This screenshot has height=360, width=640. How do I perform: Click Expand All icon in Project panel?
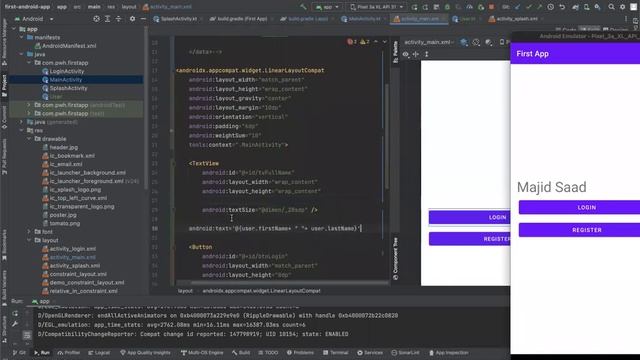[107, 19]
